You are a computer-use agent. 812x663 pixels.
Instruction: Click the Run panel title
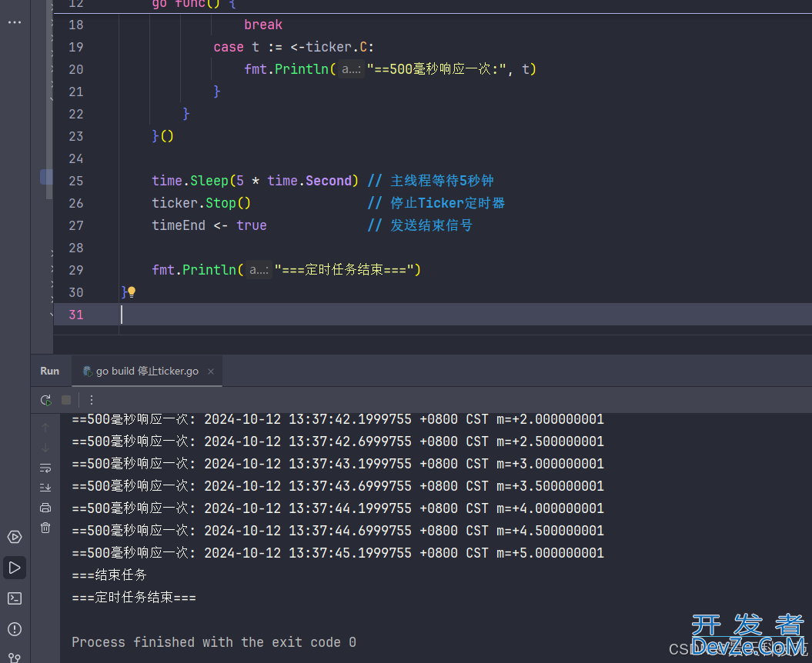tap(50, 371)
